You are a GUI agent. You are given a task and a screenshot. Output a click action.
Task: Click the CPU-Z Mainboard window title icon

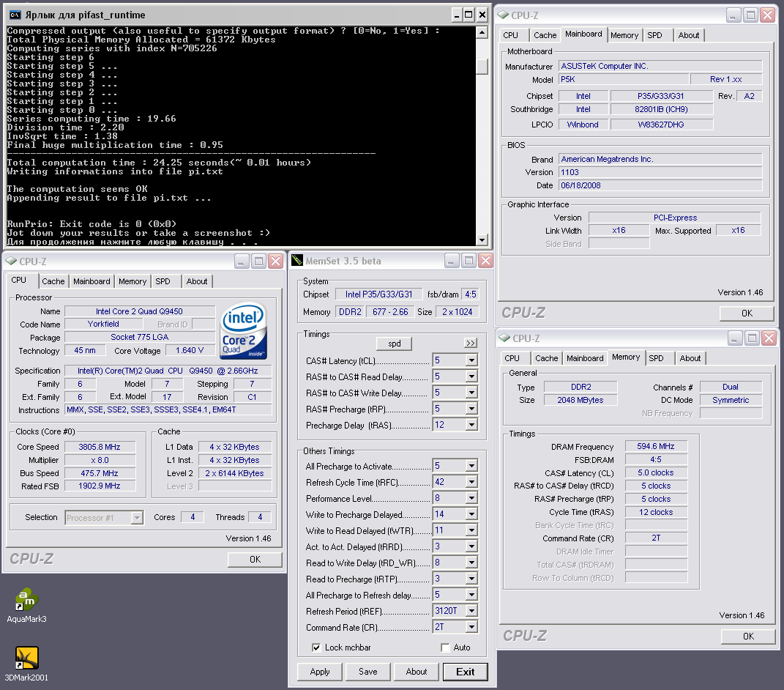pos(503,15)
